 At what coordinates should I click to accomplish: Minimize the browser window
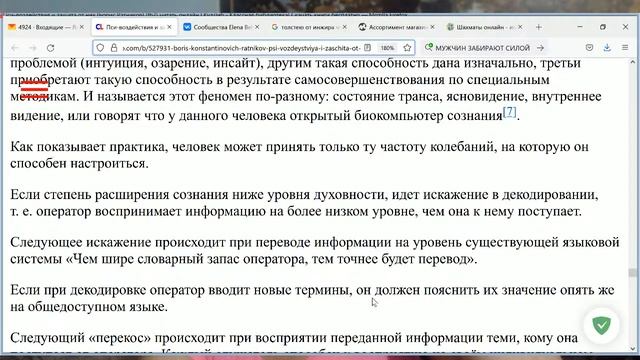(580, 27)
